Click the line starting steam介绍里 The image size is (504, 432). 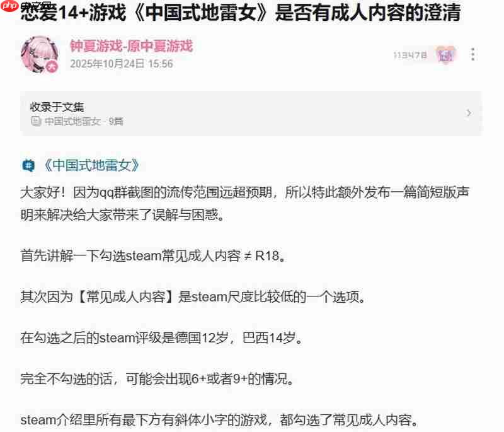click(x=219, y=420)
